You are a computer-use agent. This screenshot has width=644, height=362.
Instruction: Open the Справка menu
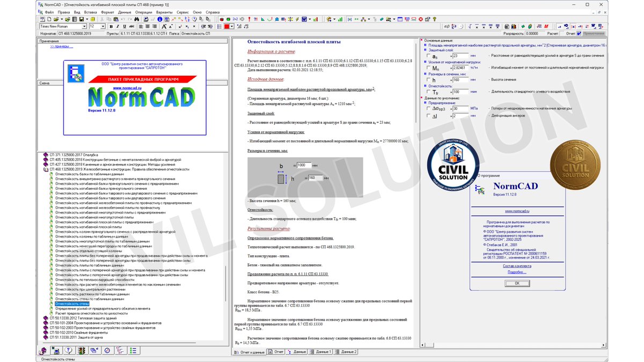(213, 11)
